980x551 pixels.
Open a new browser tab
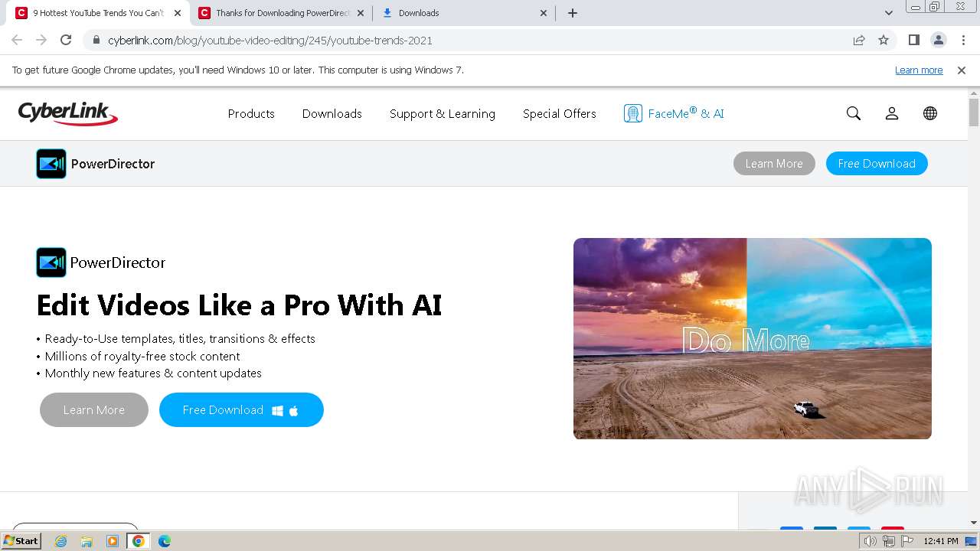pyautogui.click(x=573, y=13)
